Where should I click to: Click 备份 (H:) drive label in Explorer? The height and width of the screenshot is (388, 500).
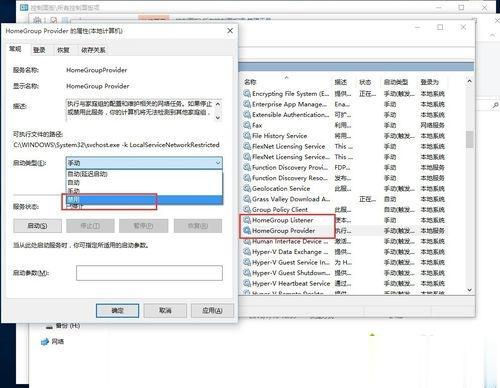click(x=68, y=326)
